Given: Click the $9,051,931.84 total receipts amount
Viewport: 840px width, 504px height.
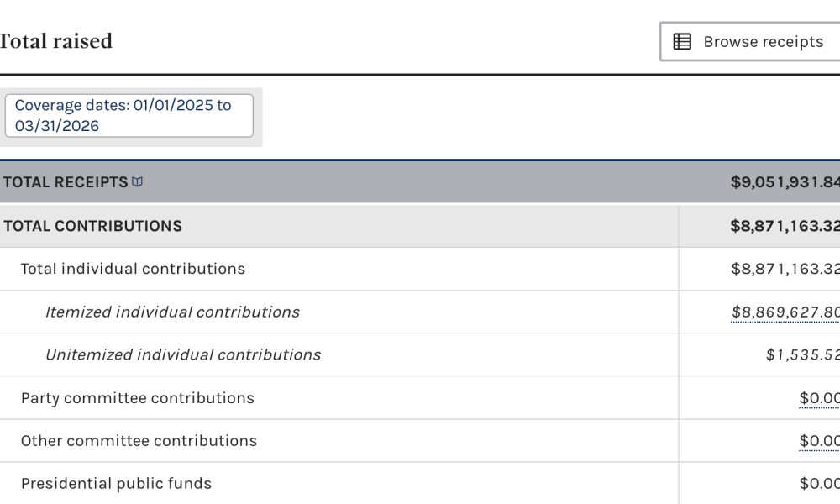Looking at the screenshot, I should 785,182.
